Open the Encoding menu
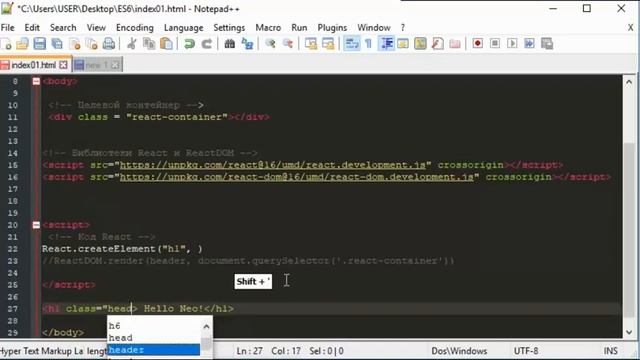Image resolution: width=640 pixels, height=360 pixels. pos(135,28)
